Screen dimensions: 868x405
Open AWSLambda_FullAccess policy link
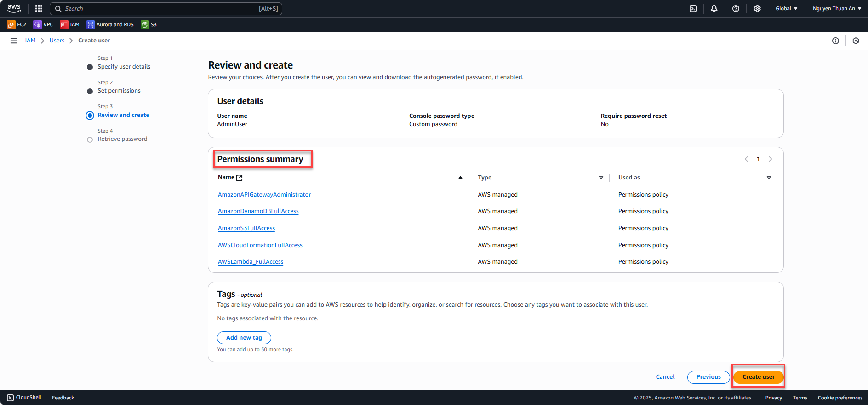[251, 262]
